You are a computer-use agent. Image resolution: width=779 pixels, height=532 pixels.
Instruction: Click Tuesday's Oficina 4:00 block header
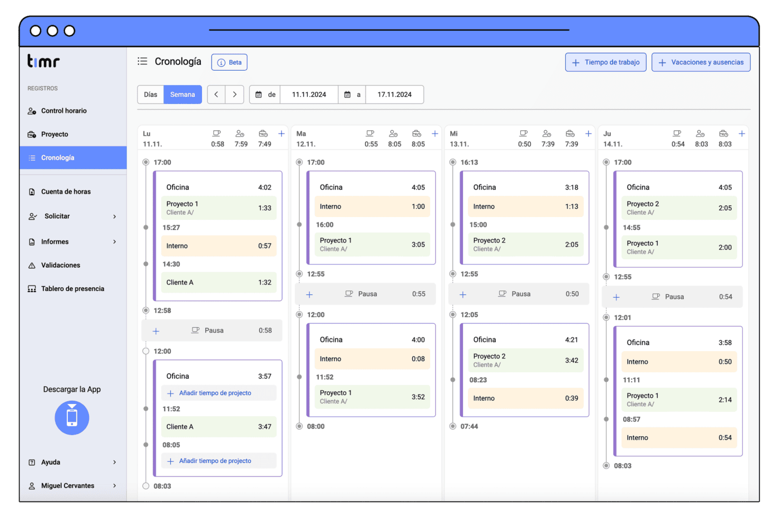point(372,340)
